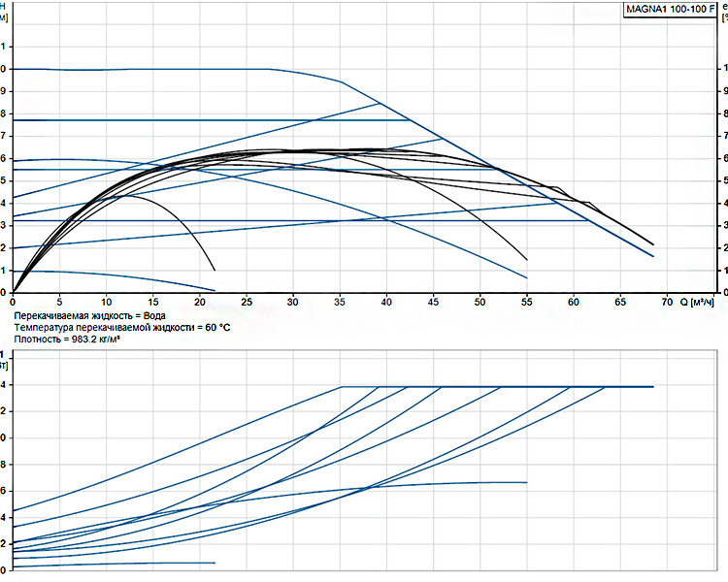
Task: Click the 20 tick on the flow axis
Action: coord(200,302)
